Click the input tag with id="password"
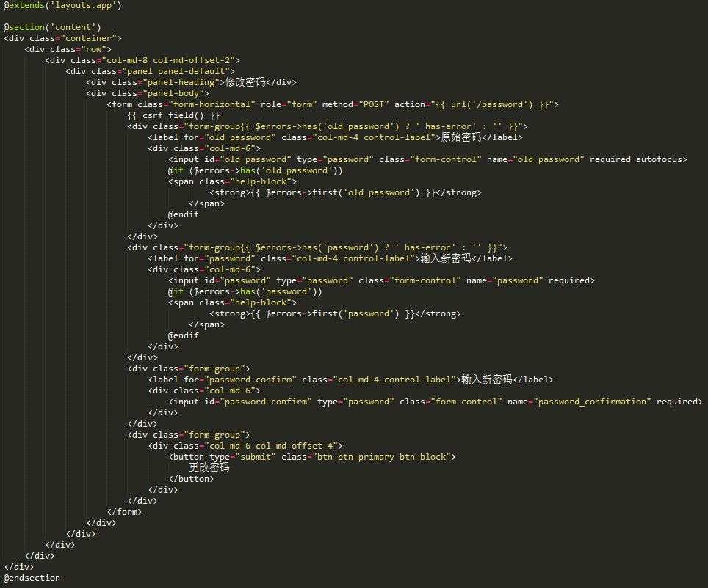 coord(382,280)
